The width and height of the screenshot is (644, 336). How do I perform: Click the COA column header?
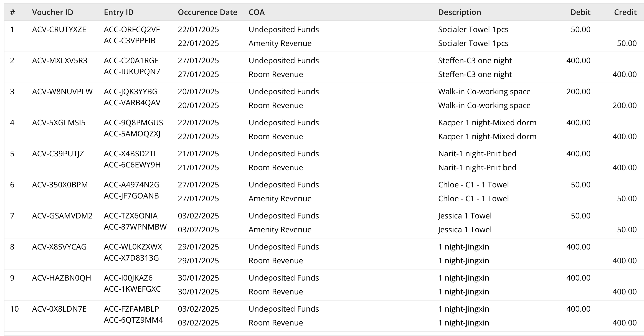[256, 12]
